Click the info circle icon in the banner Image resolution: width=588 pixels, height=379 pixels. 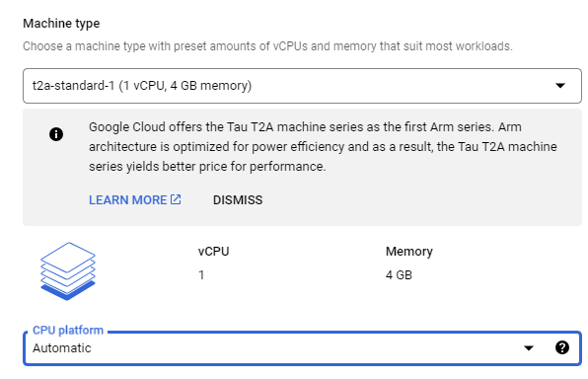pos(56,134)
